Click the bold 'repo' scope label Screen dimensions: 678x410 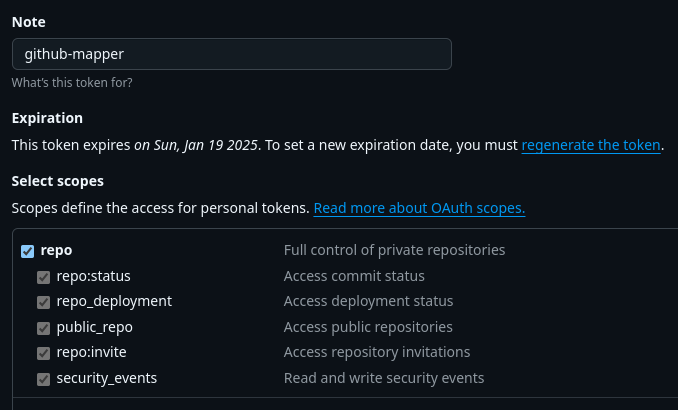tap(56, 250)
